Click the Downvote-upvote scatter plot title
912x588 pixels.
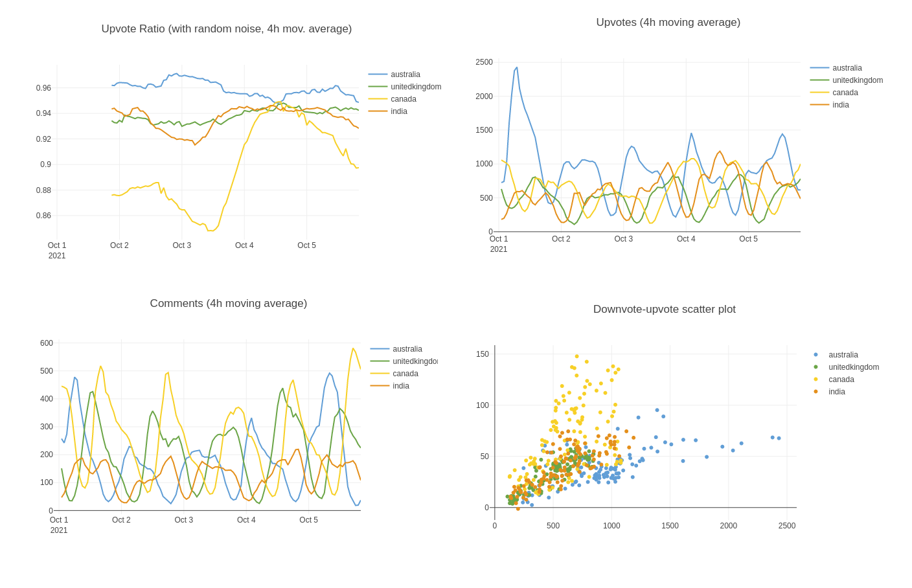[x=665, y=310]
